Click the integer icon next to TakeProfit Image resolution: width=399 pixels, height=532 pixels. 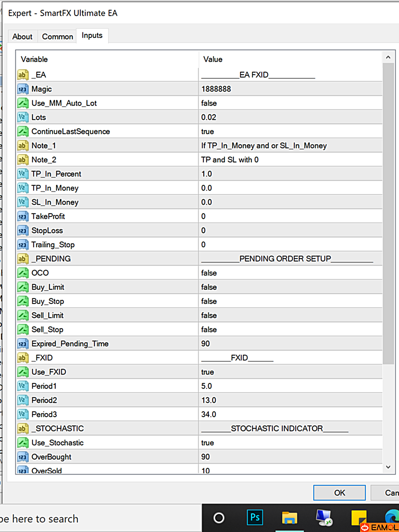[23, 216]
